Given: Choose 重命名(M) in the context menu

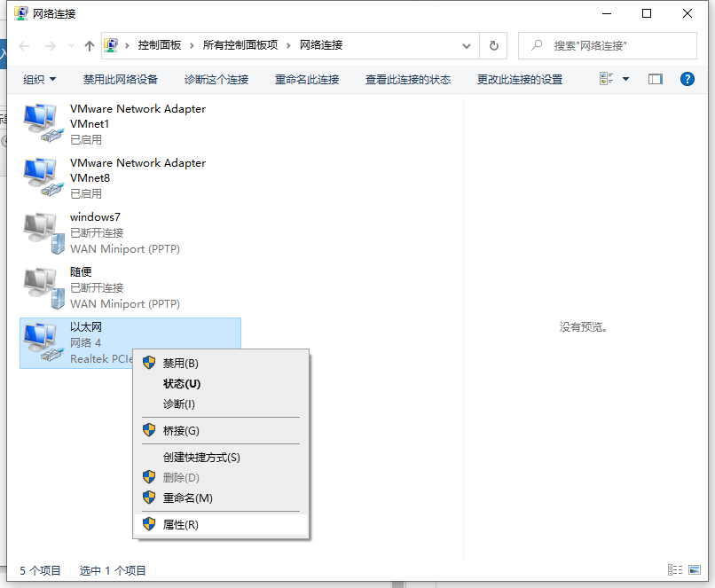Looking at the screenshot, I should [x=187, y=498].
